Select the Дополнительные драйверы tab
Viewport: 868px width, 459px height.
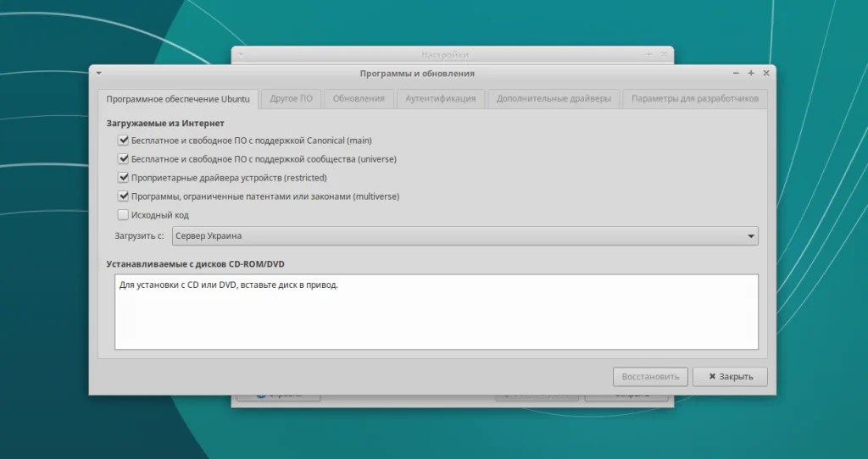[x=554, y=99]
